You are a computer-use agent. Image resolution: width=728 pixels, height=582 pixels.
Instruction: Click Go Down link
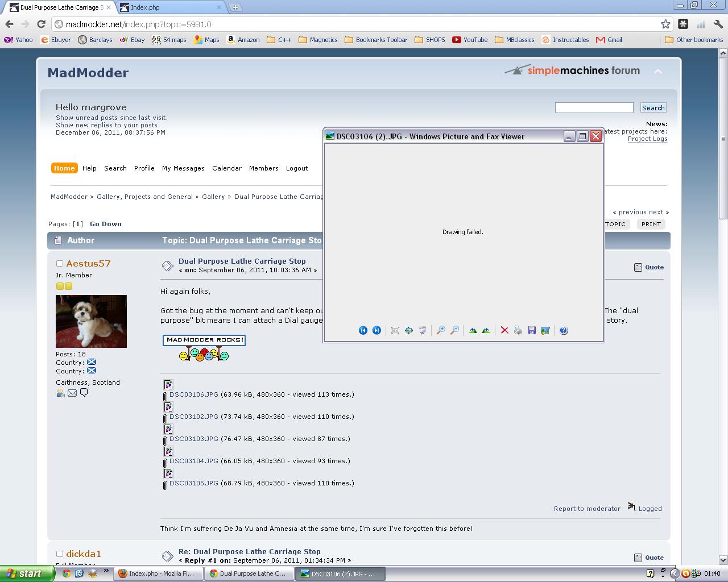click(106, 224)
